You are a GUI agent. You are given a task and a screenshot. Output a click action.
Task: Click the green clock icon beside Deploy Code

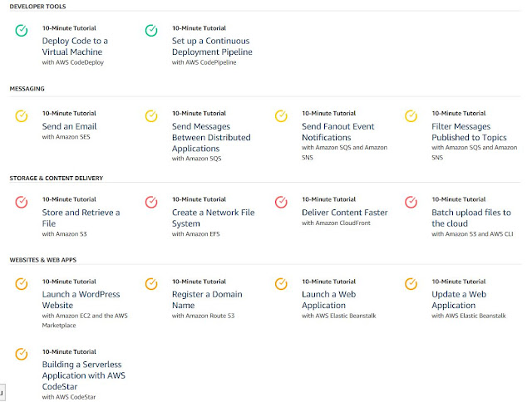22,31
